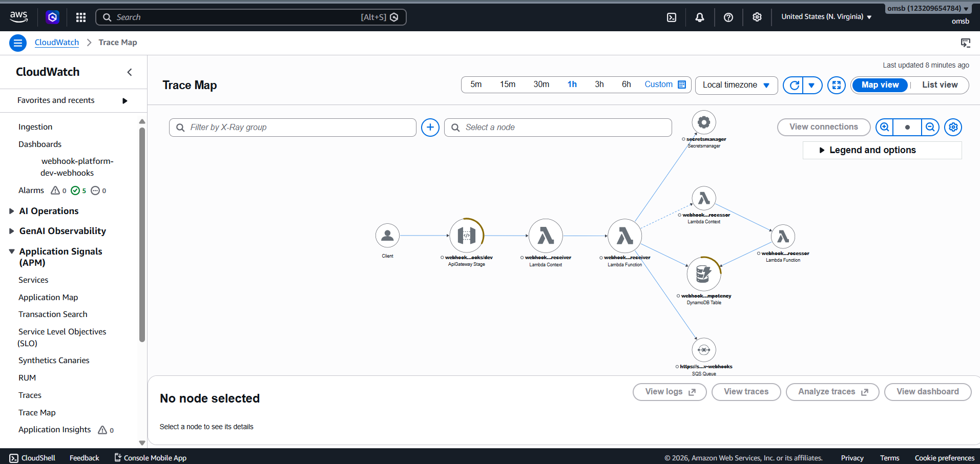Set time range to 1h

click(x=572, y=85)
